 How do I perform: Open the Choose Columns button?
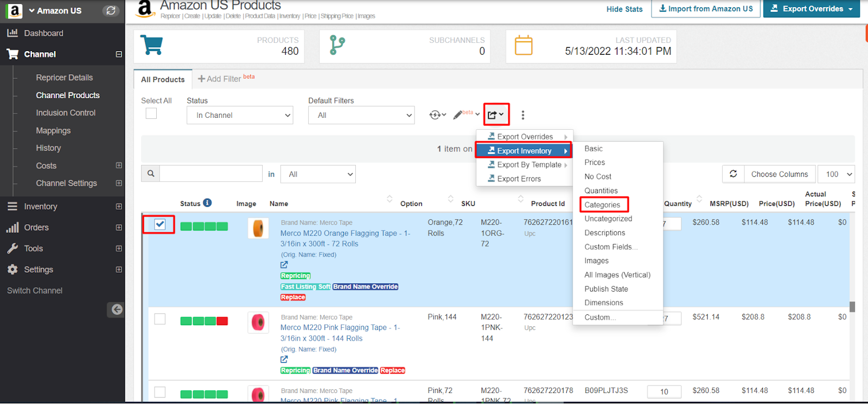click(780, 174)
